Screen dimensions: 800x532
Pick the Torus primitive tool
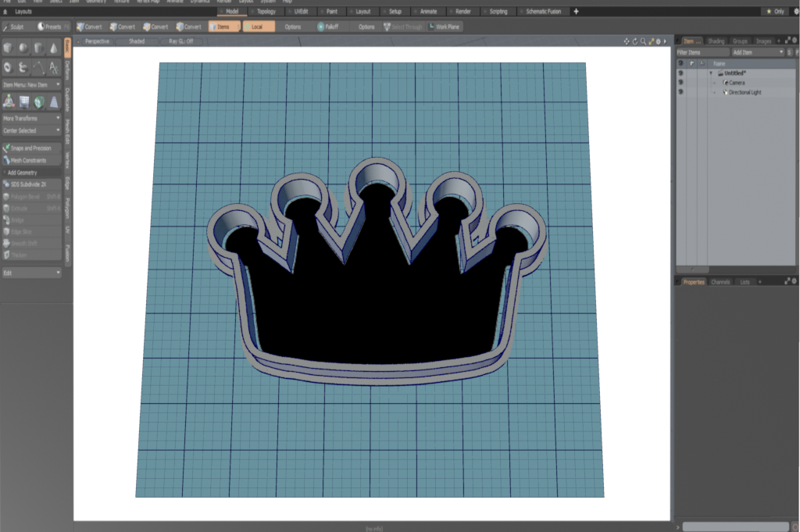(9, 68)
